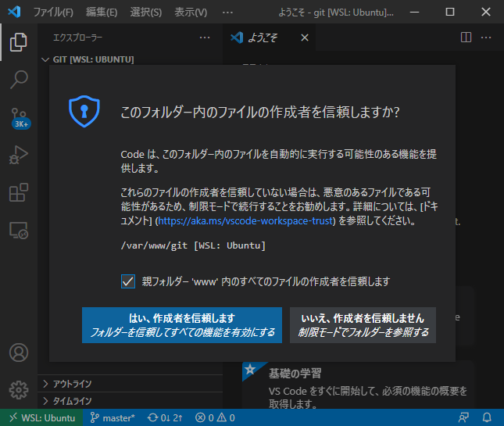Open the Search view icon
Viewport: 504px width, 426px height.
click(19, 80)
